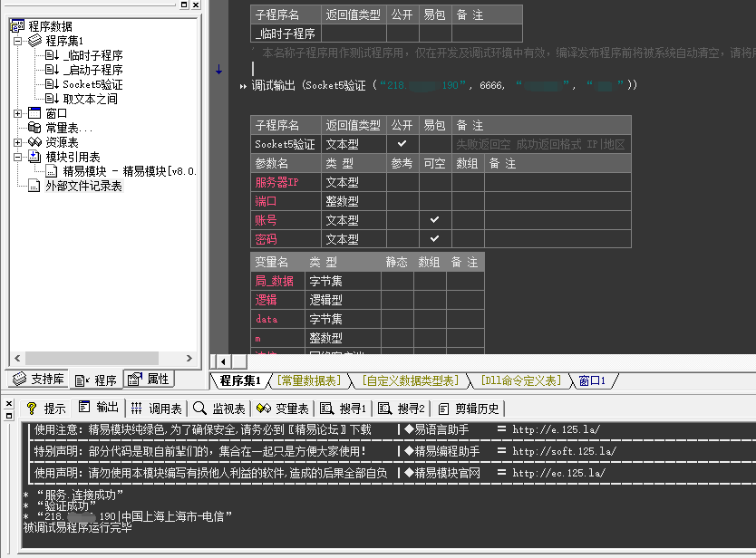Click the 搜寻1 search icon

coord(327,409)
